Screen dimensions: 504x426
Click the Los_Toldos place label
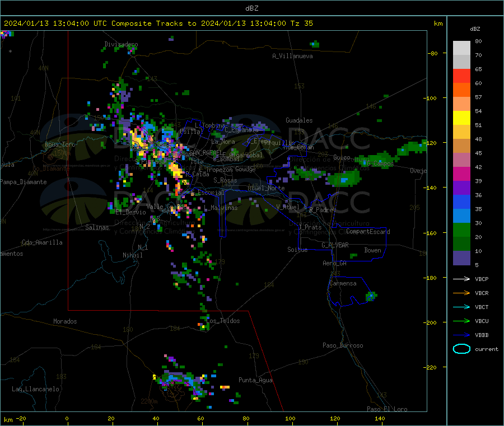[x=223, y=321]
